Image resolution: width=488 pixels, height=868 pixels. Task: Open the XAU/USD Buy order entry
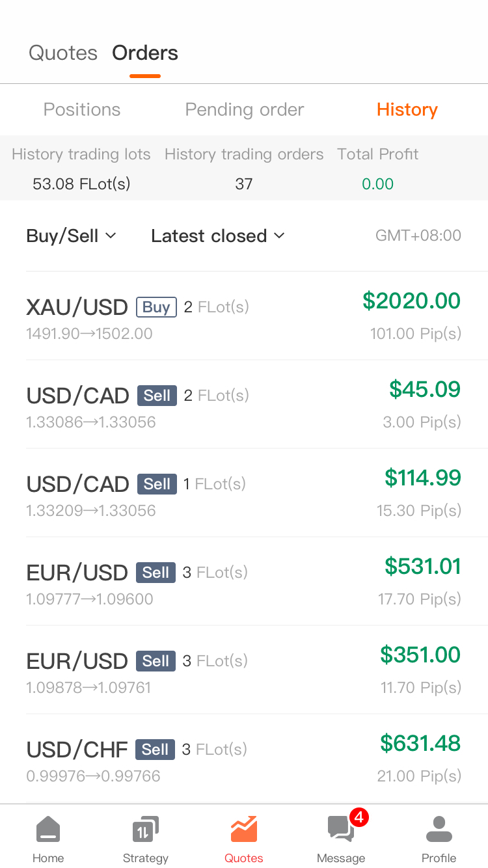244,316
